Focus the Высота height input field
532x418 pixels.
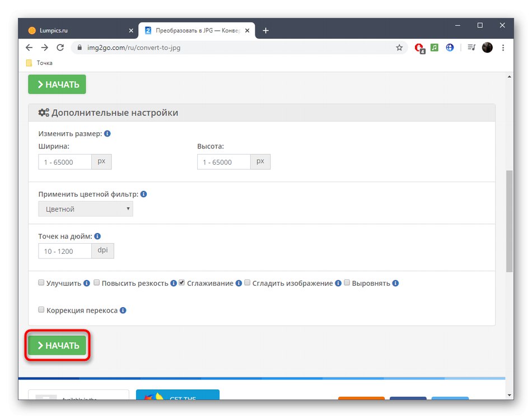point(223,162)
